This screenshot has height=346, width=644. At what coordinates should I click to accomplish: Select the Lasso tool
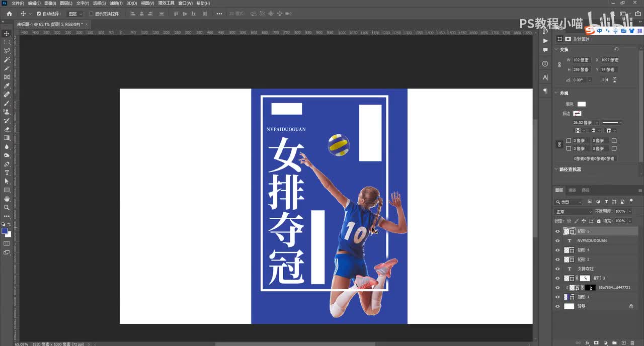coord(7,51)
